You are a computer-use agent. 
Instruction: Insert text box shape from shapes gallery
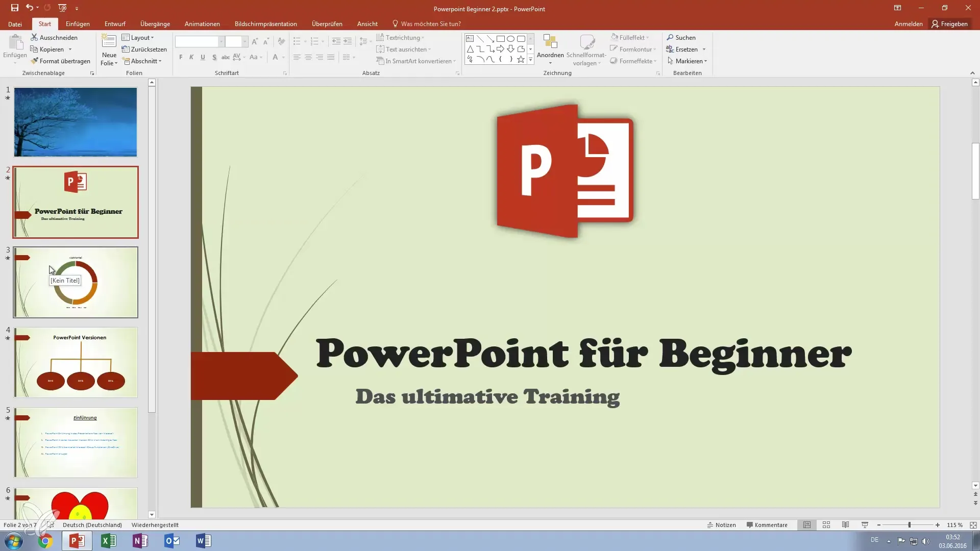(470, 39)
